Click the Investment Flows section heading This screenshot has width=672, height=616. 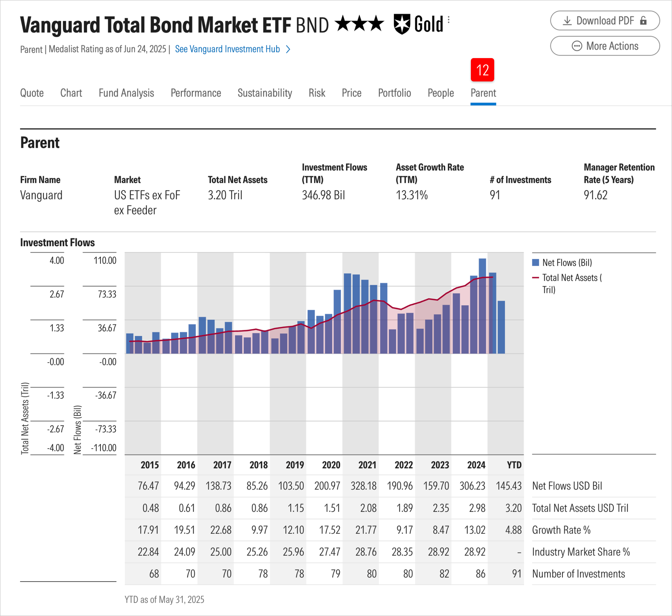coord(57,243)
